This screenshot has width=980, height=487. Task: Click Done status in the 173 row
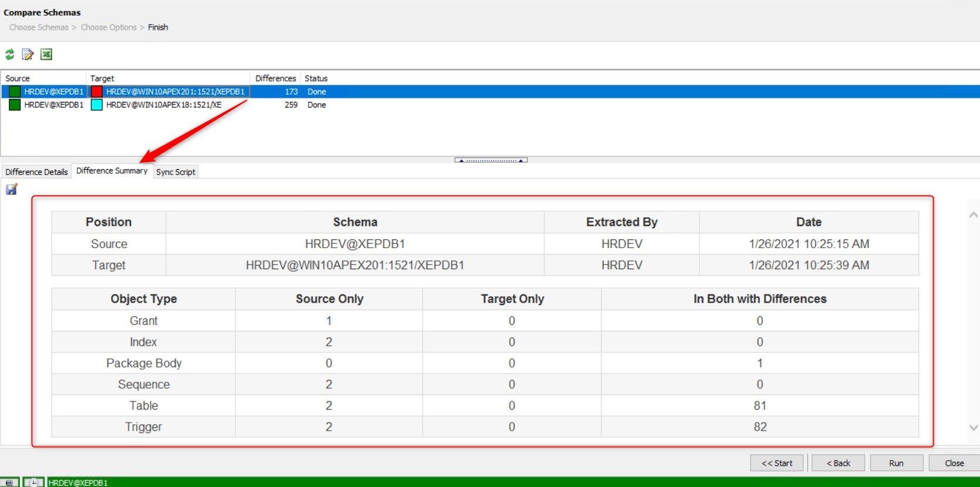317,91
